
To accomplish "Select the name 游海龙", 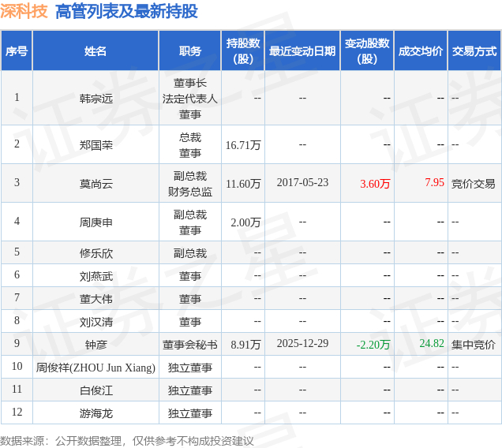I will pyautogui.click(x=96, y=413).
